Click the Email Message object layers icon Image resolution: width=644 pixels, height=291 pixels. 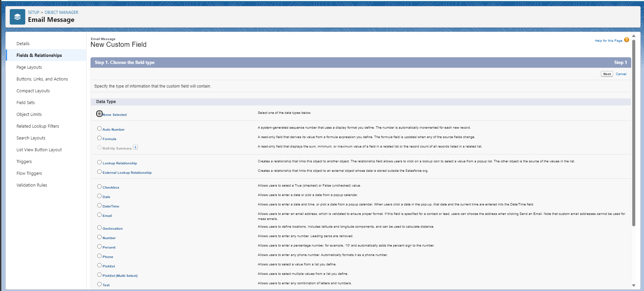tap(17, 17)
